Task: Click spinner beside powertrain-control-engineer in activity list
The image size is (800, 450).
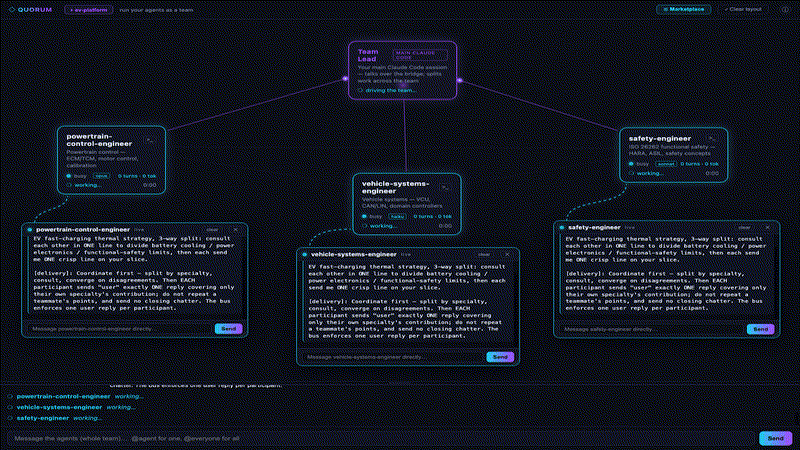Action: pos(10,396)
